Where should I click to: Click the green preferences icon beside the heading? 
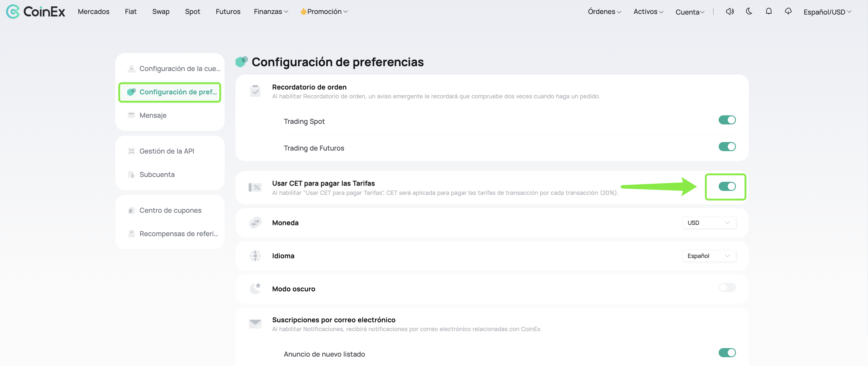click(x=242, y=62)
